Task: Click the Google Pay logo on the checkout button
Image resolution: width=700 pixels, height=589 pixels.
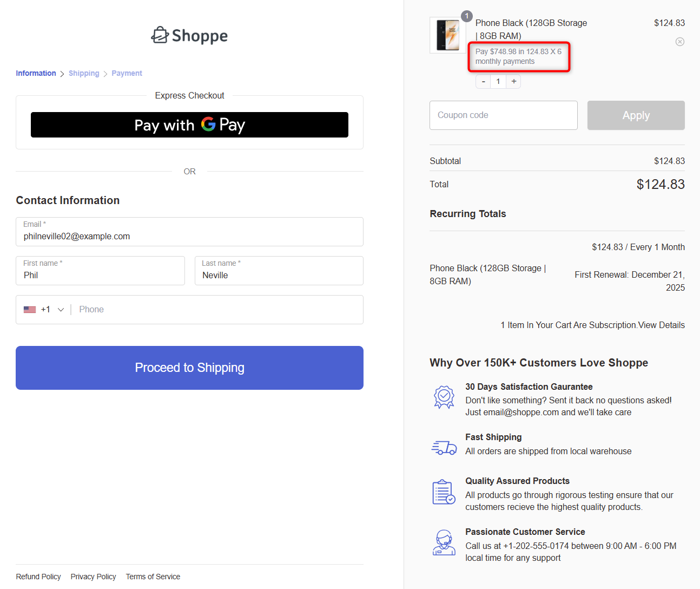Action: point(210,125)
